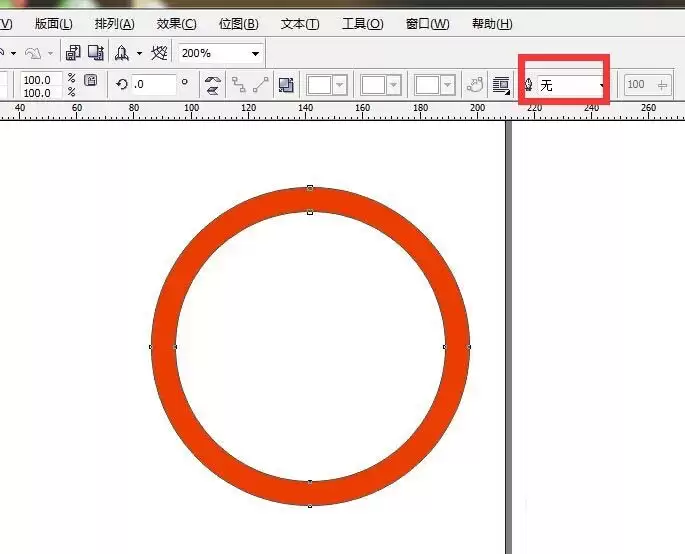Viewport: 685px width, 554px height.
Task: Click the 100 mark on horizontal ruler
Action: (191, 107)
